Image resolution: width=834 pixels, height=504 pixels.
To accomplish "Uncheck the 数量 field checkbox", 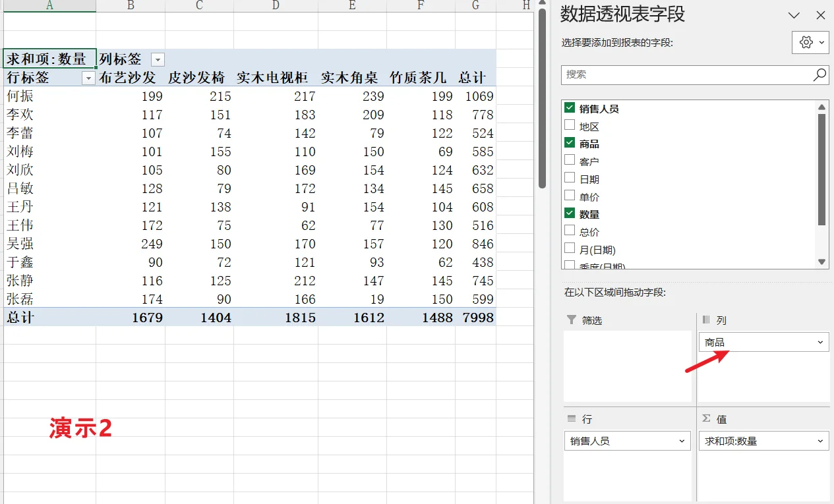I will [x=570, y=213].
